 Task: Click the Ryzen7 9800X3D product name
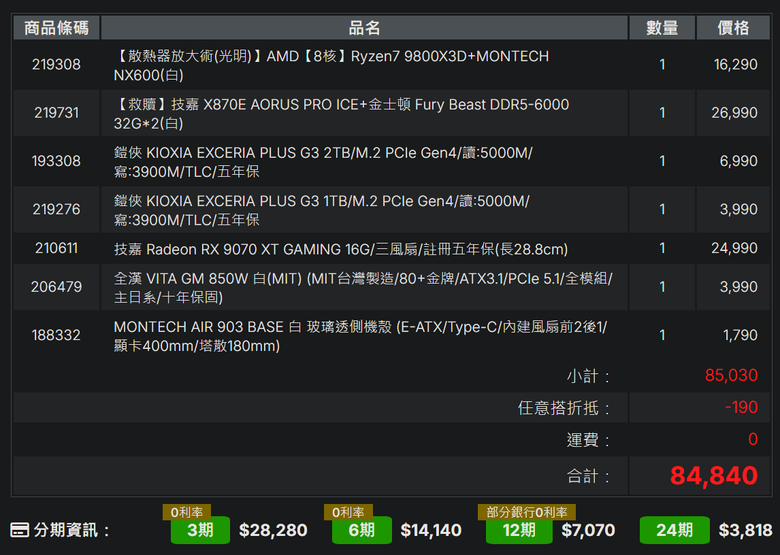331,65
